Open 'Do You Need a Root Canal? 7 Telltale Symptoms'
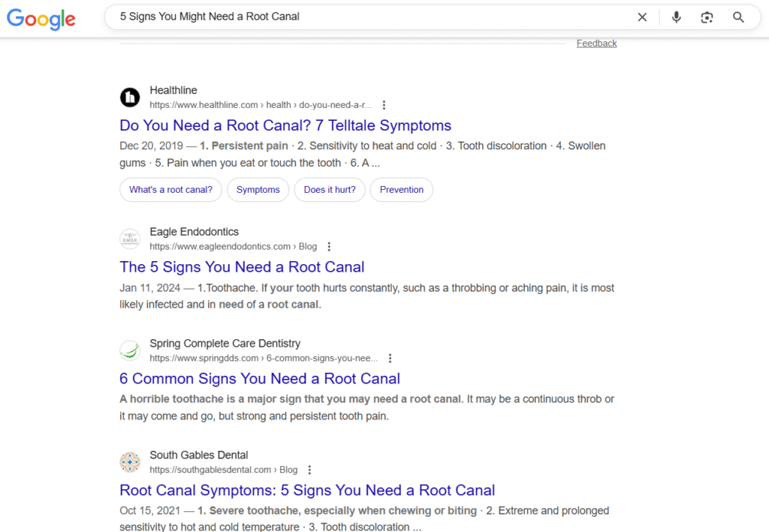Viewport: 769px width, 532px height. [285, 125]
